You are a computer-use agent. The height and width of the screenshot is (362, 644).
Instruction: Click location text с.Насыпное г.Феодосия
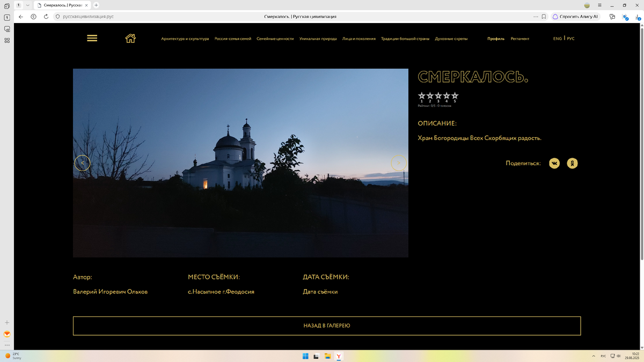(221, 292)
